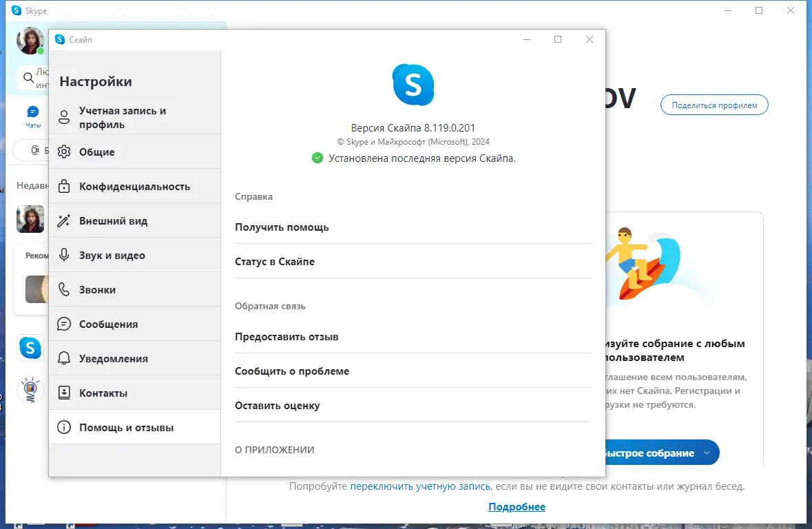Click the search magnifier in main Skype window
Image resolution: width=812 pixels, height=529 pixels.
click(28, 78)
